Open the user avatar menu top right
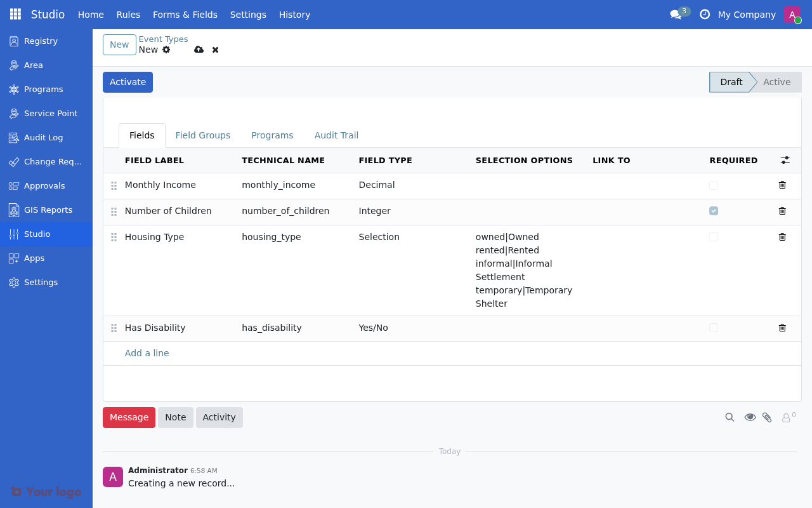Screen dimensions: 812x508 [792, 14]
